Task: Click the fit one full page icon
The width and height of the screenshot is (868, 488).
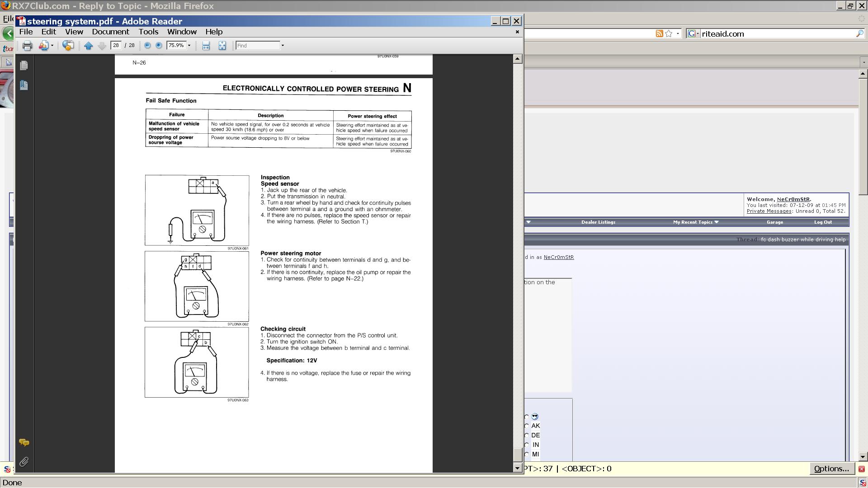Action: pos(222,46)
